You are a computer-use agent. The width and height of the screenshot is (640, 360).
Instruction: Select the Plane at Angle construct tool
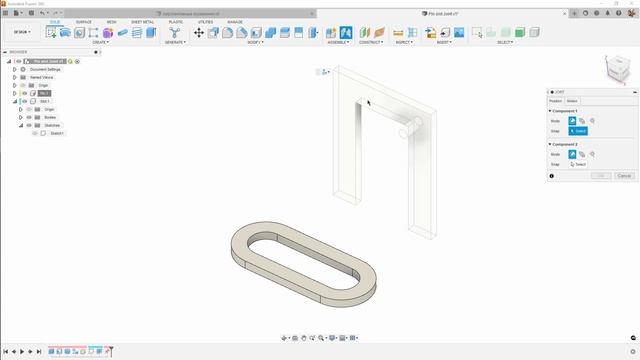379,33
